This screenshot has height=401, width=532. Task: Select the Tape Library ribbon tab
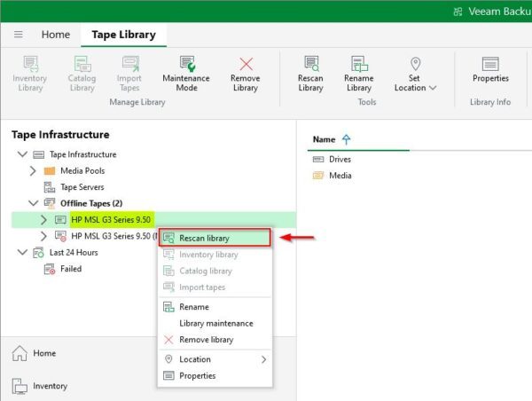pyautogui.click(x=123, y=35)
